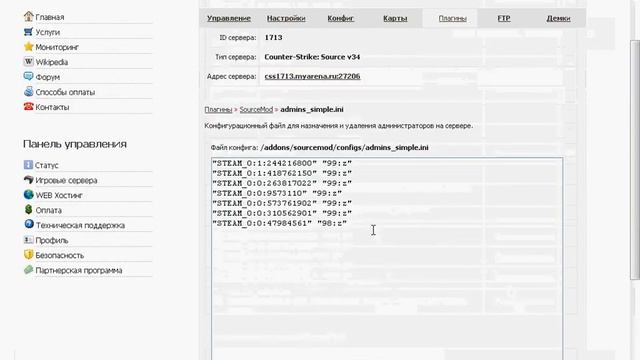Click the payment icon beside Способы оплаты
The image size is (640, 360).
[x=28, y=91]
